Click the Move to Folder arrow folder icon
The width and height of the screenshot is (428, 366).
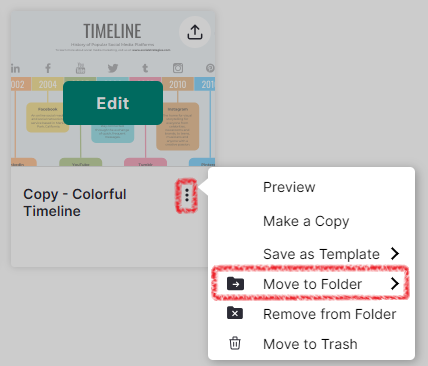[x=235, y=284]
